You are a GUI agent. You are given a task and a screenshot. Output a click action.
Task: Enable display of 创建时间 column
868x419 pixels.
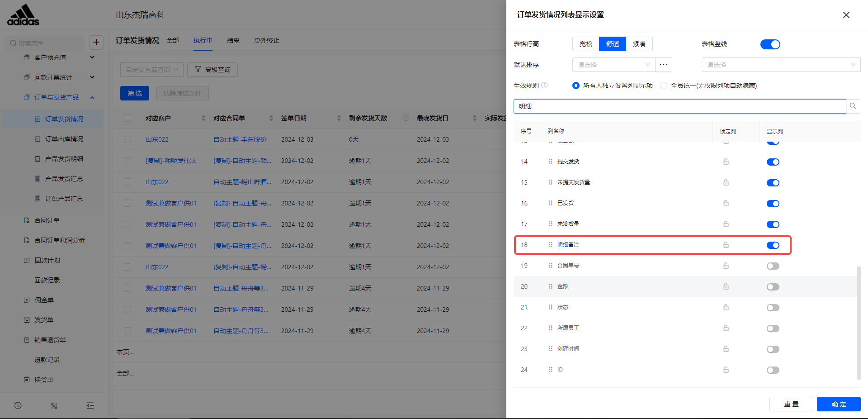tap(773, 349)
